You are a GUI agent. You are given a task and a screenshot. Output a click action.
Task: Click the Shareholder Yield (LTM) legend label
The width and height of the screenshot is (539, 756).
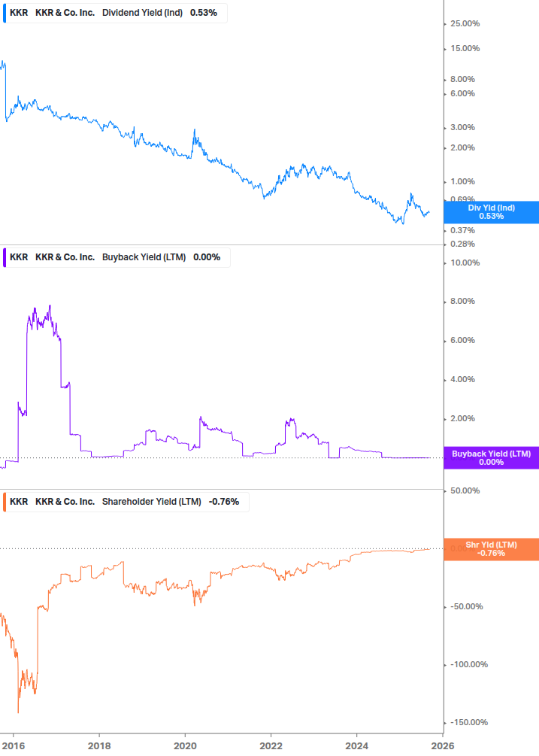click(151, 502)
